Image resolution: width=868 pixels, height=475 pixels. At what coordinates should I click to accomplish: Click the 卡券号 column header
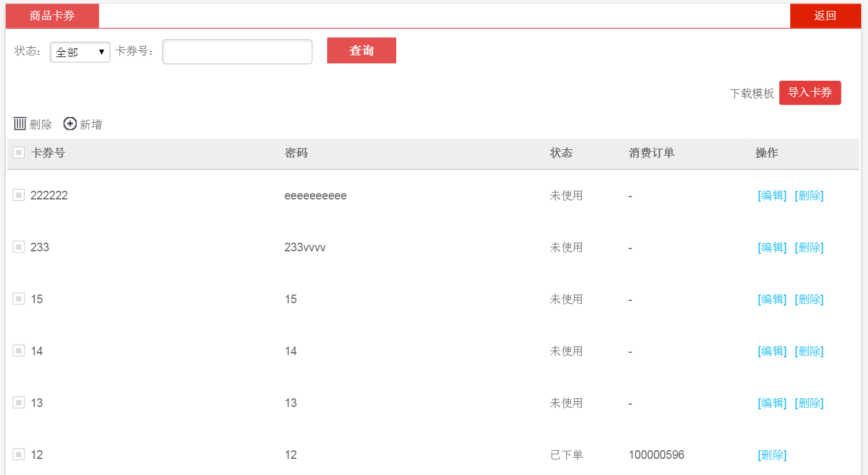coord(48,153)
